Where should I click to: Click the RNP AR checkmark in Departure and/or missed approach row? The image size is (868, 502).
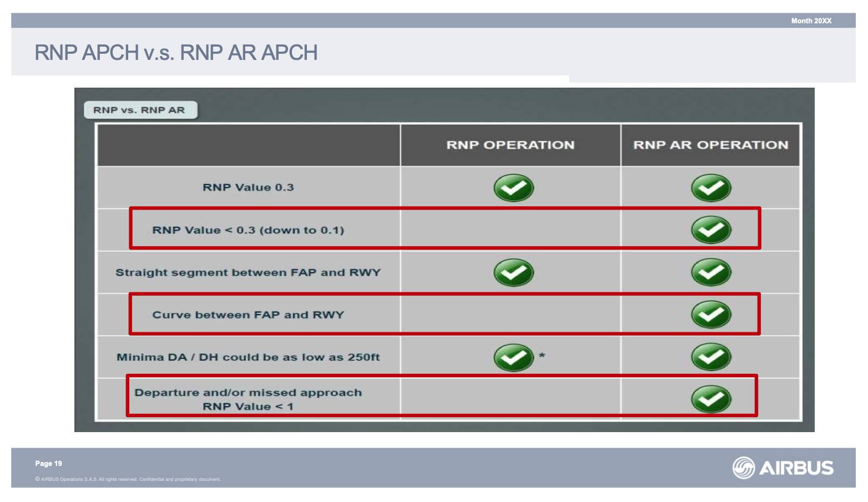(x=711, y=399)
